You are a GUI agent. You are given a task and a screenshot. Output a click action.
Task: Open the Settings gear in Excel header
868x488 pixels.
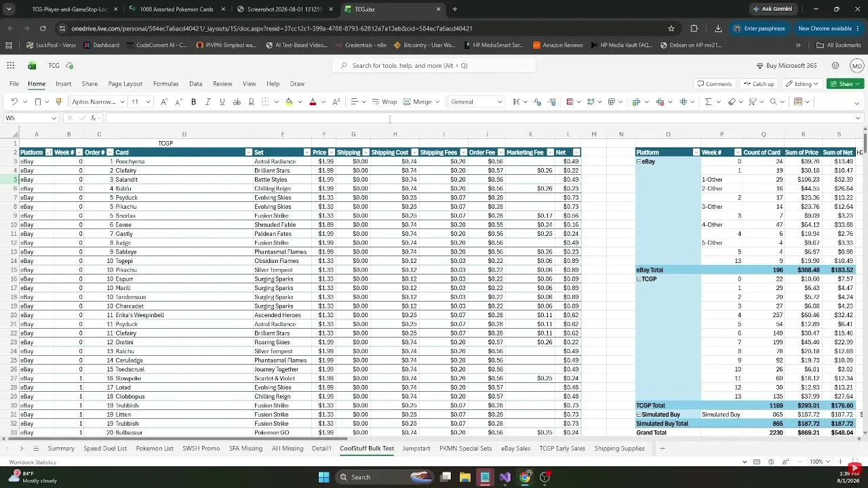click(835, 66)
